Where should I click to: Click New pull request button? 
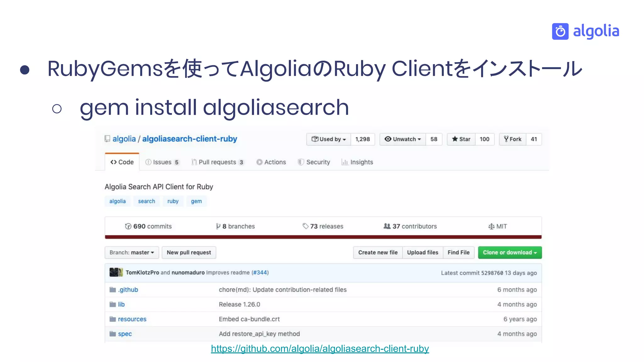(189, 253)
